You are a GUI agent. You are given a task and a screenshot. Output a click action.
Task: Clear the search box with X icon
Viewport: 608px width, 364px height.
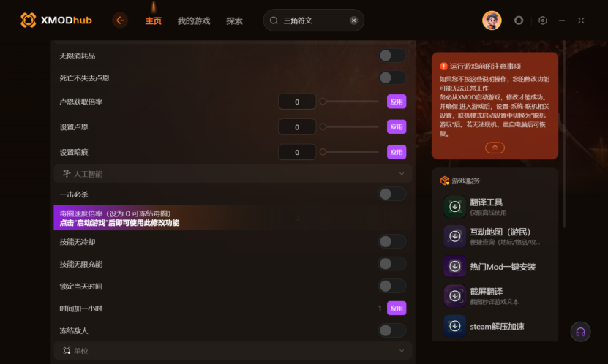click(353, 20)
